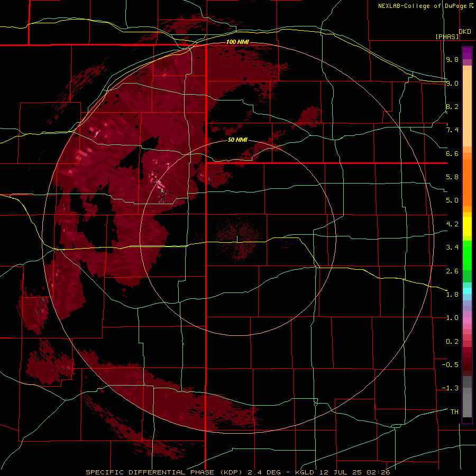This screenshot has width=476, height=476.
Task: Click the 7.4 value on color scale
Action: [452, 130]
